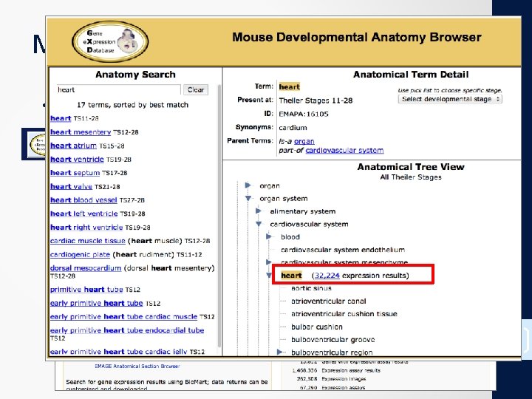Click the Gene Expression Database logo
The height and width of the screenshot is (399, 532).
110,41
